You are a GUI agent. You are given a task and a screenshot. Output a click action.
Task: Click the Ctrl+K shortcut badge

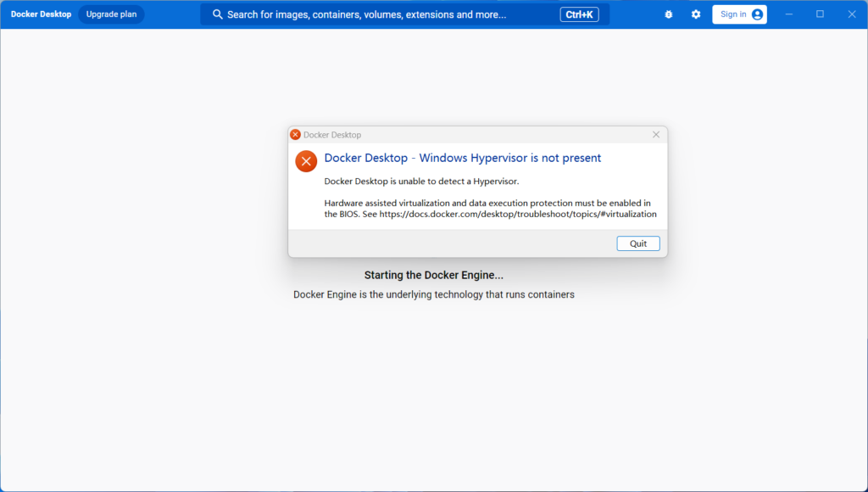tap(577, 14)
